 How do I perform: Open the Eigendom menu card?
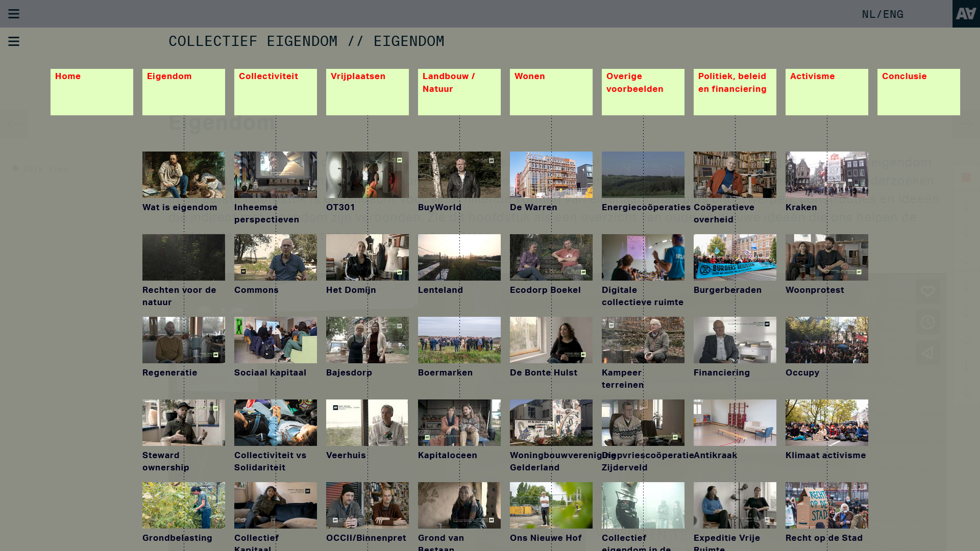184,92
